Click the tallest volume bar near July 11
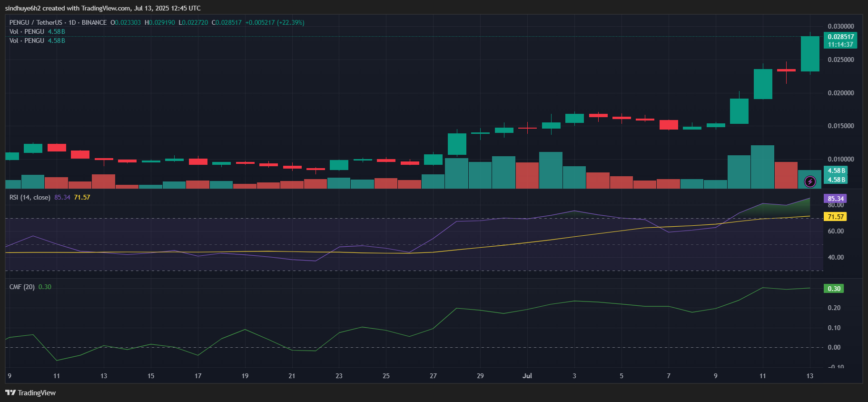This screenshot has height=402, width=868. pos(762,167)
